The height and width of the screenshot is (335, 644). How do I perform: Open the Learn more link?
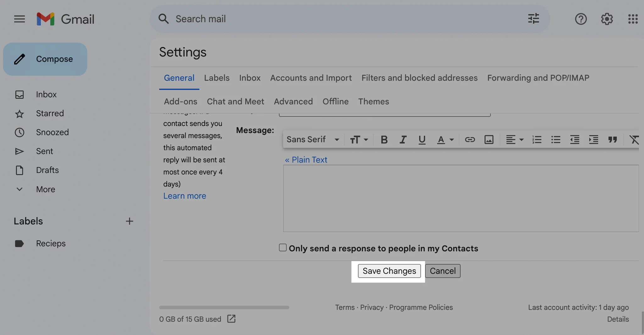tap(185, 196)
